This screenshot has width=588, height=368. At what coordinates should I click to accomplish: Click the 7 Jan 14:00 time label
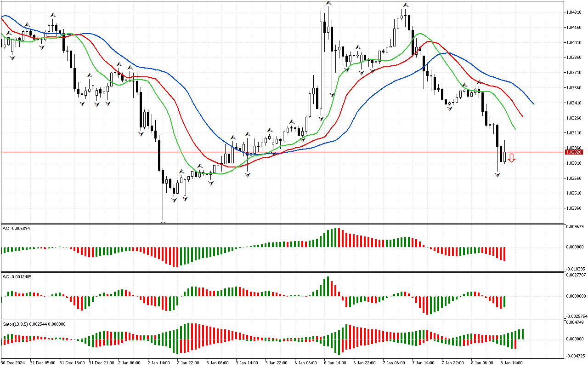424,362
